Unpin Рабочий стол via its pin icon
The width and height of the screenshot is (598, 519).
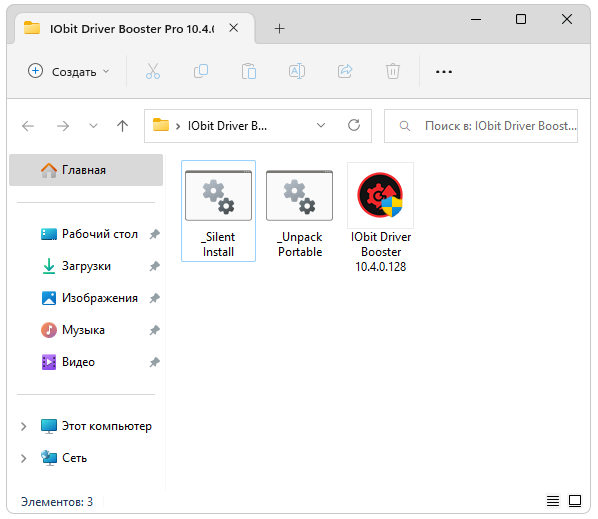pyautogui.click(x=154, y=234)
